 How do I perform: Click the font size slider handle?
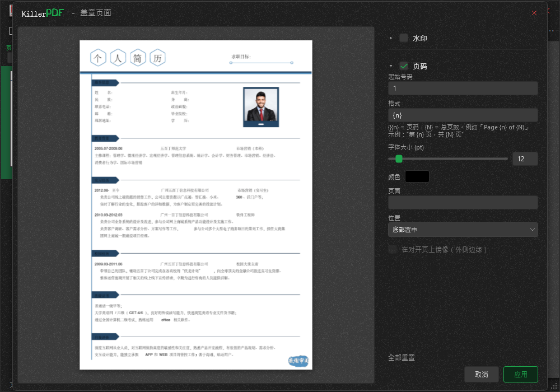[x=399, y=159]
